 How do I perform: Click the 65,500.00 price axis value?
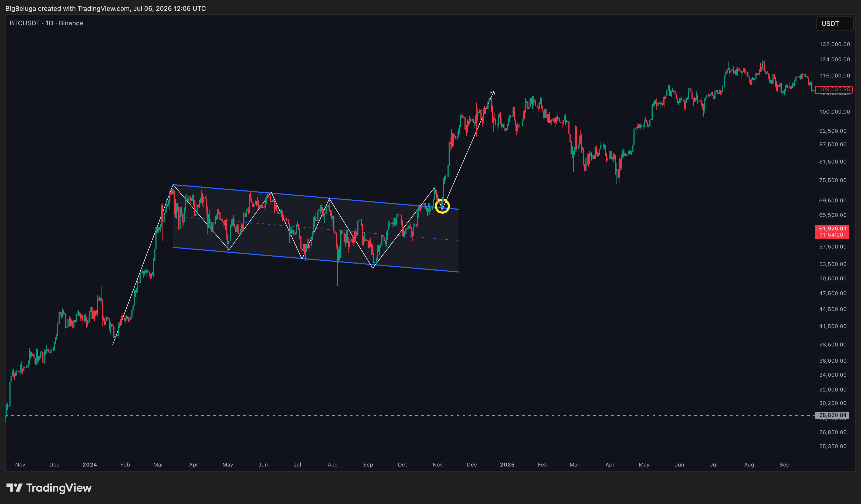(x=833, y=215)
